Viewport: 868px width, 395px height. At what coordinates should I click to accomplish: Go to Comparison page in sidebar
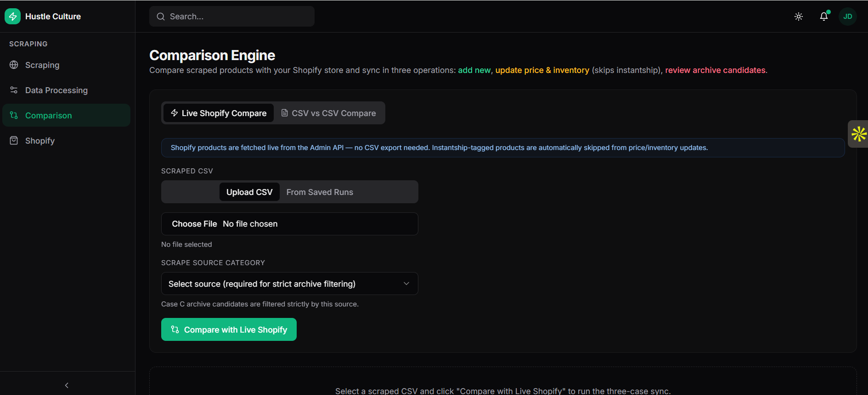(67, 115)
